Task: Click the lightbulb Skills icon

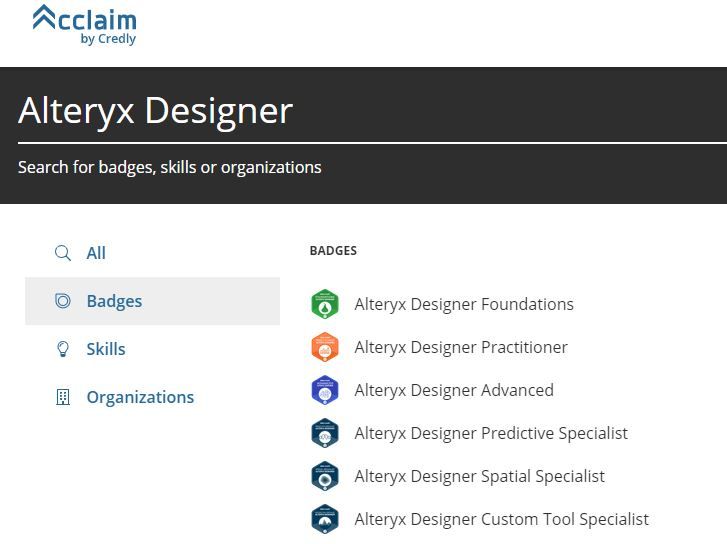Action: click(x=63, y=349)
